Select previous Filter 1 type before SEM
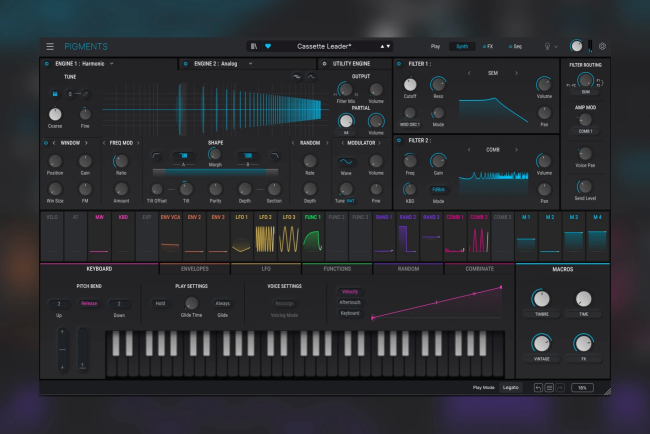This screenshot has height=434, width=650. click(x=469, y=73)
